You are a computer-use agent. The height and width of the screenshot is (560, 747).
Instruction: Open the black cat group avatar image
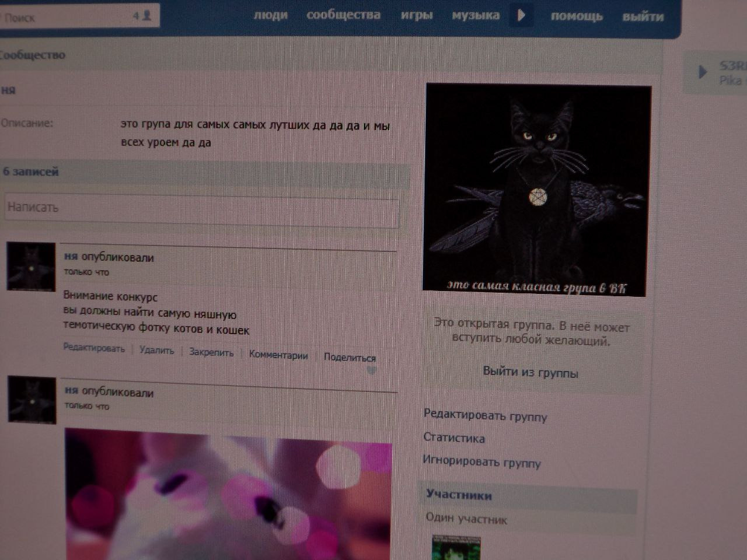(537, 190)
